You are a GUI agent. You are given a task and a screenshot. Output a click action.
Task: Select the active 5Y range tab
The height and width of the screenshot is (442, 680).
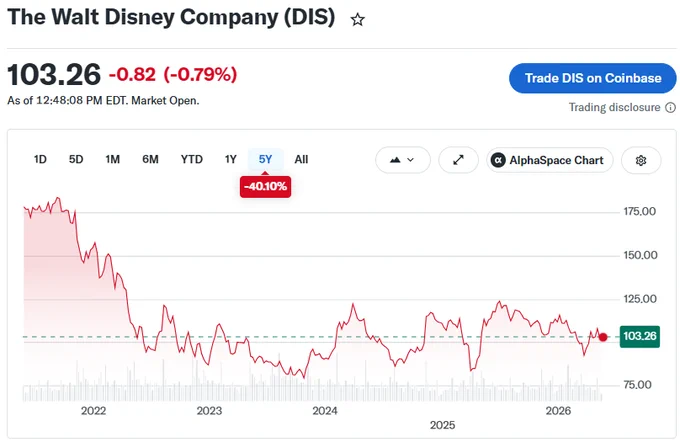pos(265,160)
